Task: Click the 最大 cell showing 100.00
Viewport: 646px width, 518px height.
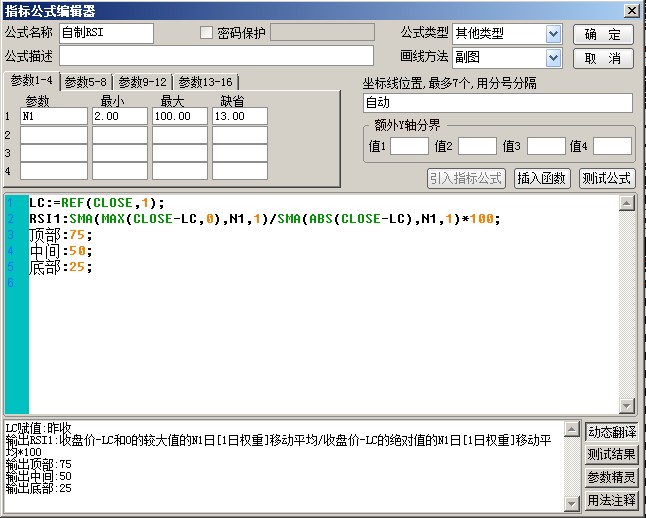Action: point(180,116)
